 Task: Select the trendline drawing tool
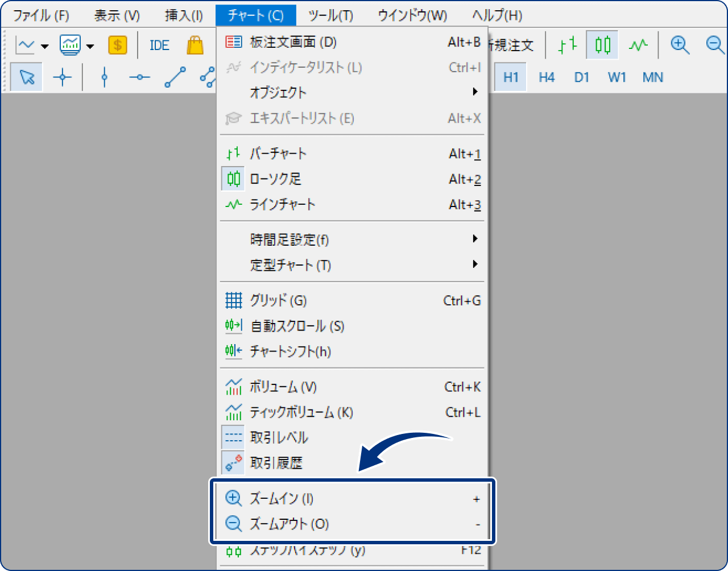click(175, 76)
